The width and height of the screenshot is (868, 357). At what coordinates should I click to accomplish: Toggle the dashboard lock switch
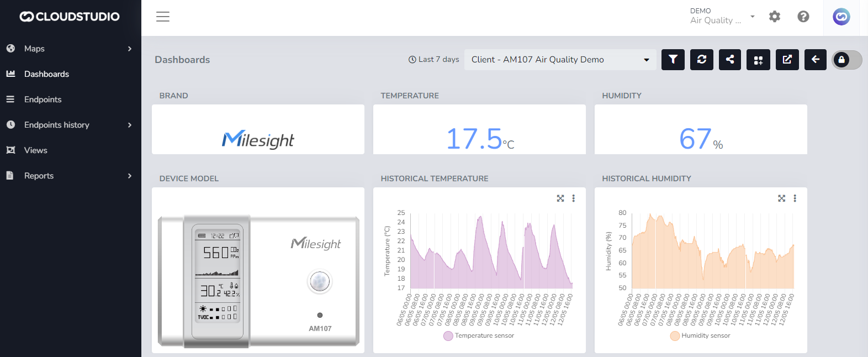tap(847, 60)
